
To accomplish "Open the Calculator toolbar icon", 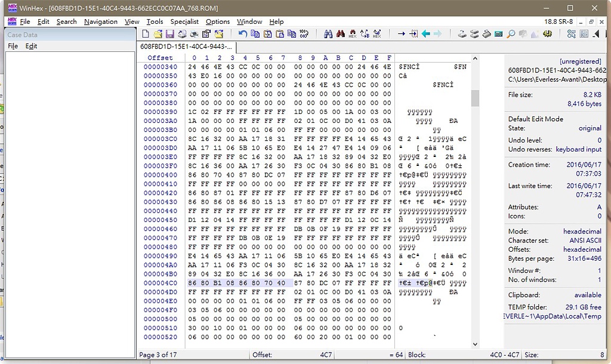I will [x=498, y=34].
